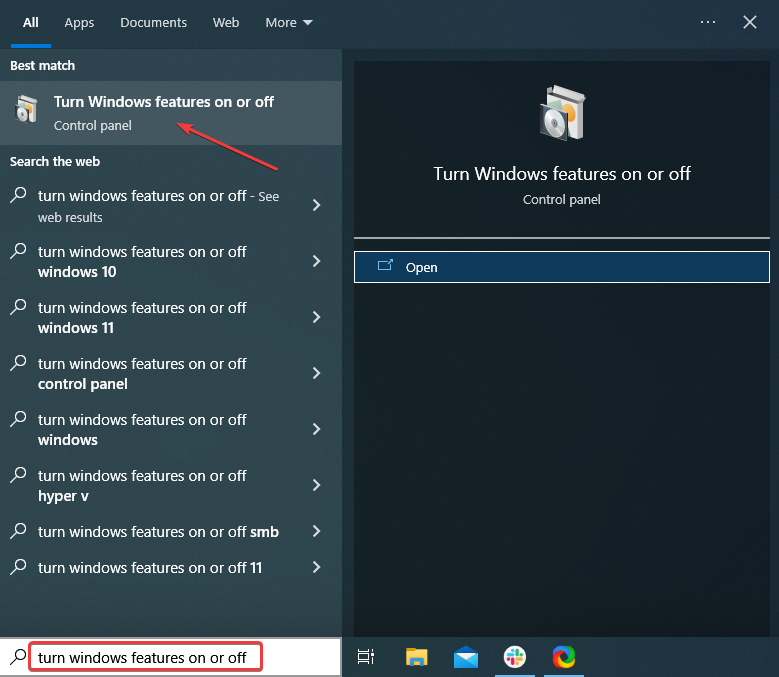Viewport: 779px width, 677px height.
Task: Click magnifier icon beside 'control panel' suggestion
Action: [x=18, y=363]
